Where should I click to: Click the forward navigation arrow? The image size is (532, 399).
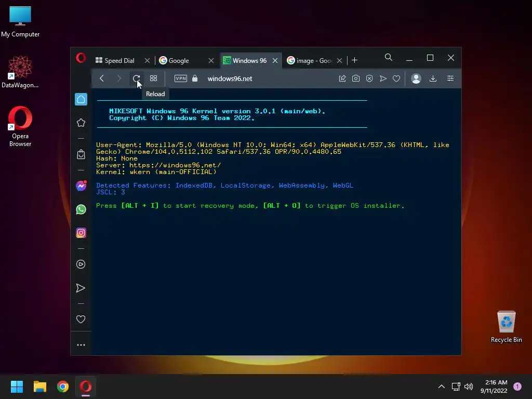coord(119,78)
